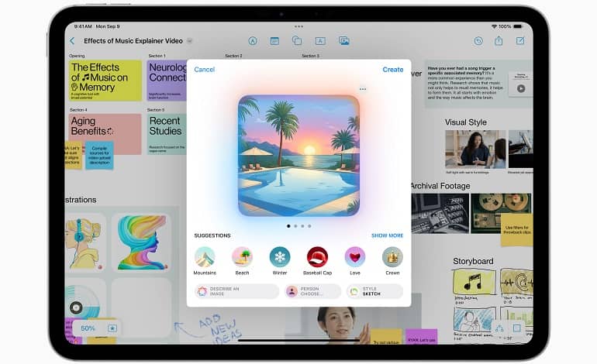
Task: Open the board title dropdown arrow
Action: pyautogui.click(x=189, y=41)
